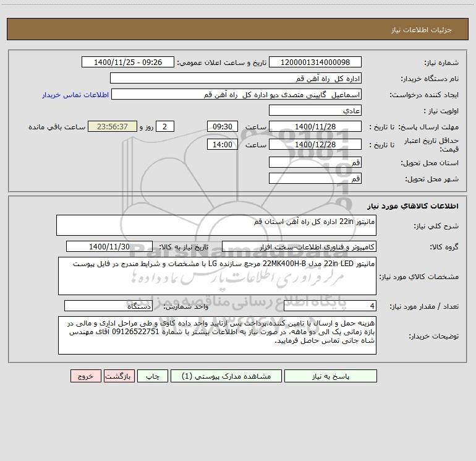476x461 pixels.
Task: Click the 'ایجاد کننده درخواست:' label
Action: pyautogui.click(x=424, y=95)
